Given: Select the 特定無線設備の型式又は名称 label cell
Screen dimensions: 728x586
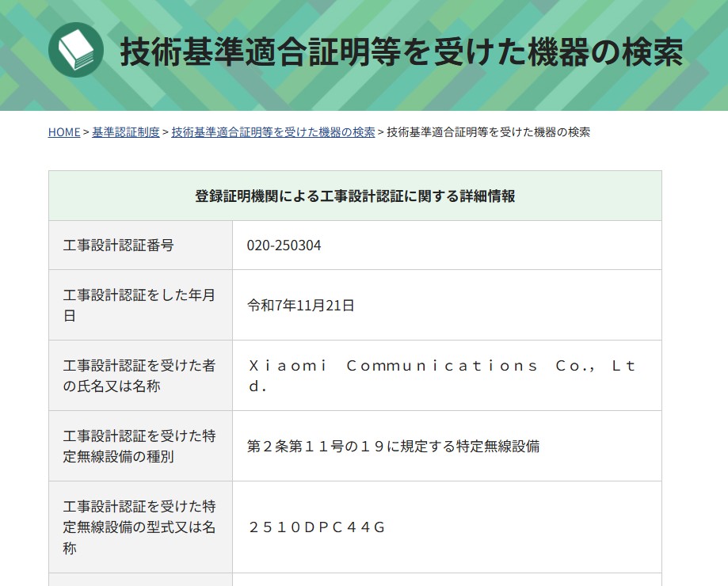Looking at the screenshot, I should coord(139,527).
